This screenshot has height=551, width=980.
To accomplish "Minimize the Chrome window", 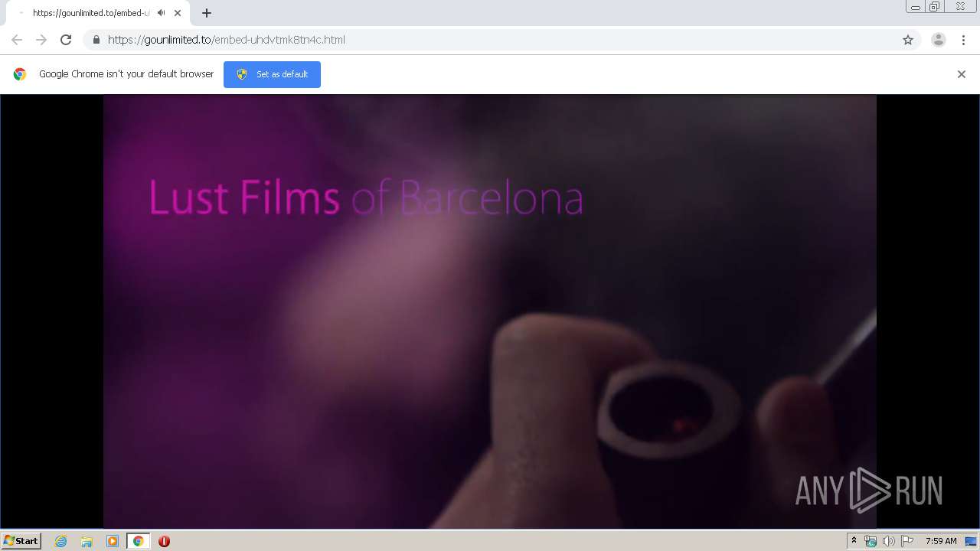I will [916, 7].
